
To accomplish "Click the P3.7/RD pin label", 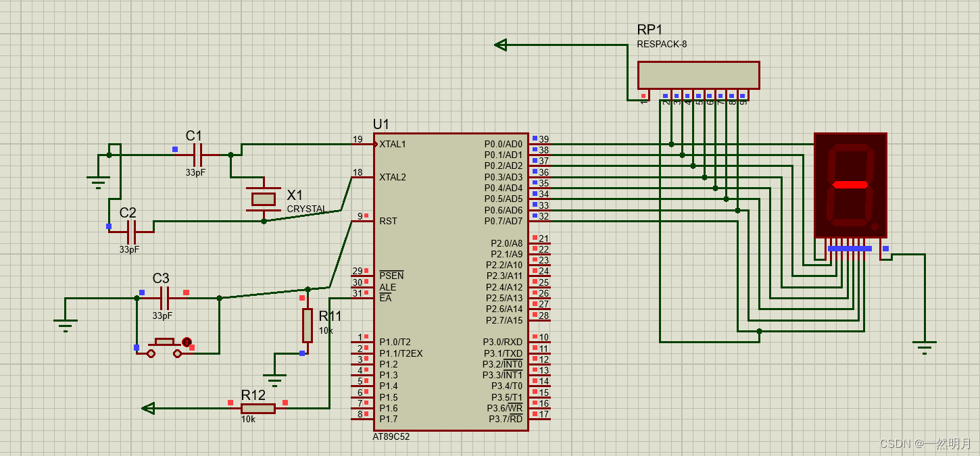I will pos(506,419).
